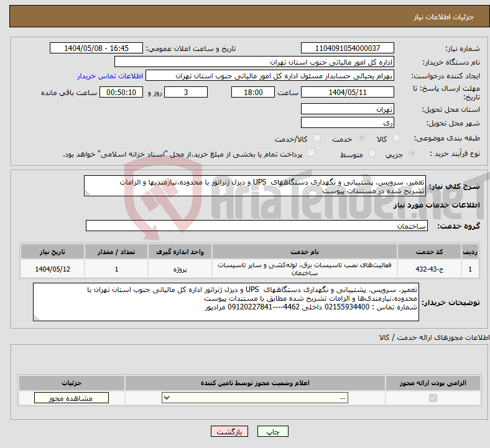Click the resize handle of need description textarea
Image resolution: width=490 pixels, height=448 pixels.
87,193
